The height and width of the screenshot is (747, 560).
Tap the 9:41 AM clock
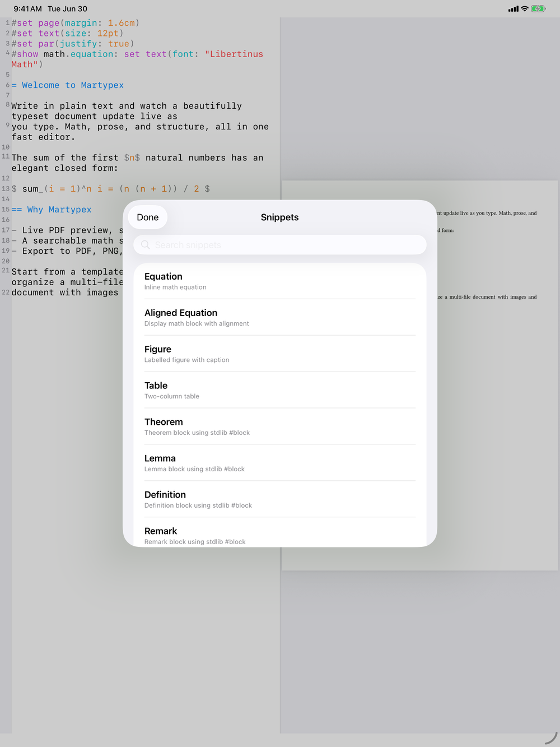27,9
